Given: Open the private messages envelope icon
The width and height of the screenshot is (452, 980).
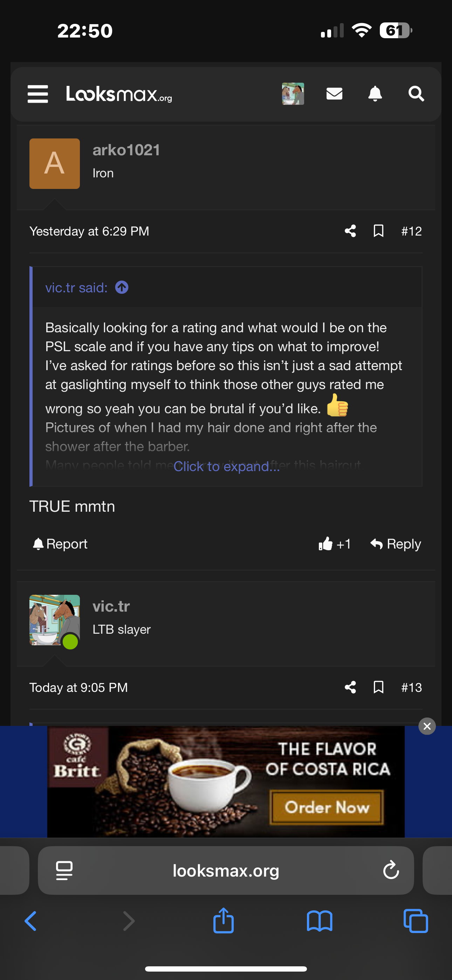Looking at the screenshot, I should (334, 94).
